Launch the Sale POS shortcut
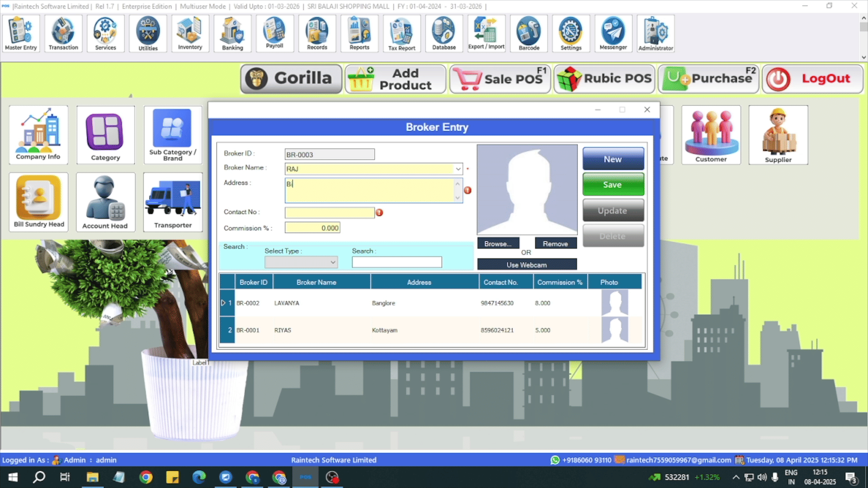Screen dimensions: 868x488 500,79
